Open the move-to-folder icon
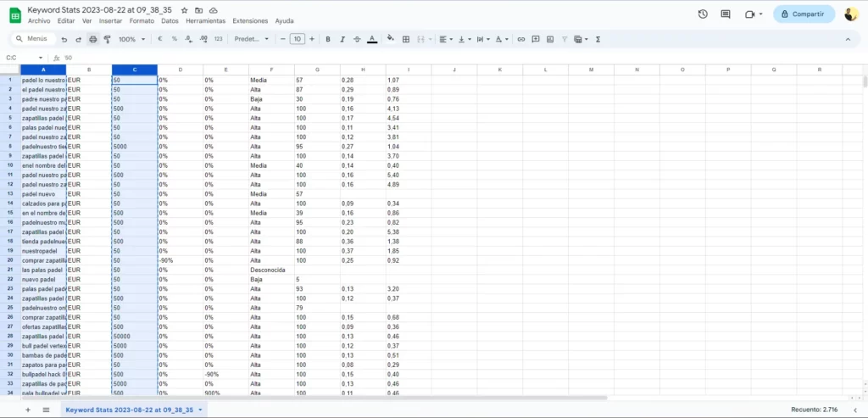 [198, 10]
